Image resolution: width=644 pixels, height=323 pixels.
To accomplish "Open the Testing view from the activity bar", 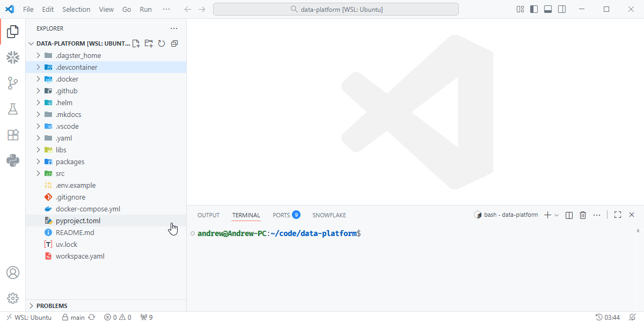I will pos(12,109).
